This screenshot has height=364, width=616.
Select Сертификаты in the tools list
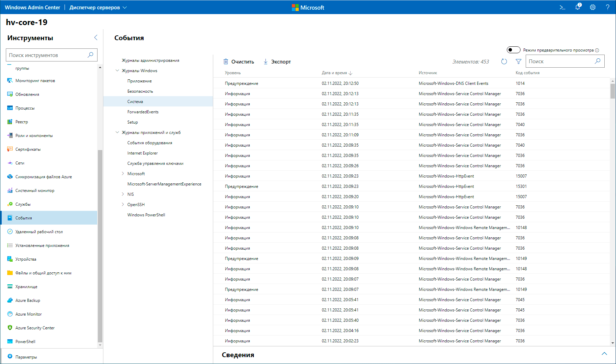(x=28, y=149)
